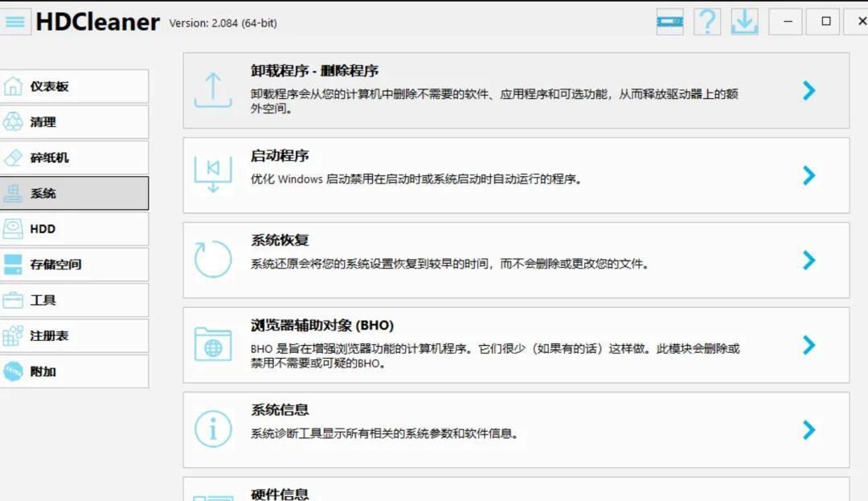Click the BHO browser folder icon
868x501 pixels.
pos(213,344)
